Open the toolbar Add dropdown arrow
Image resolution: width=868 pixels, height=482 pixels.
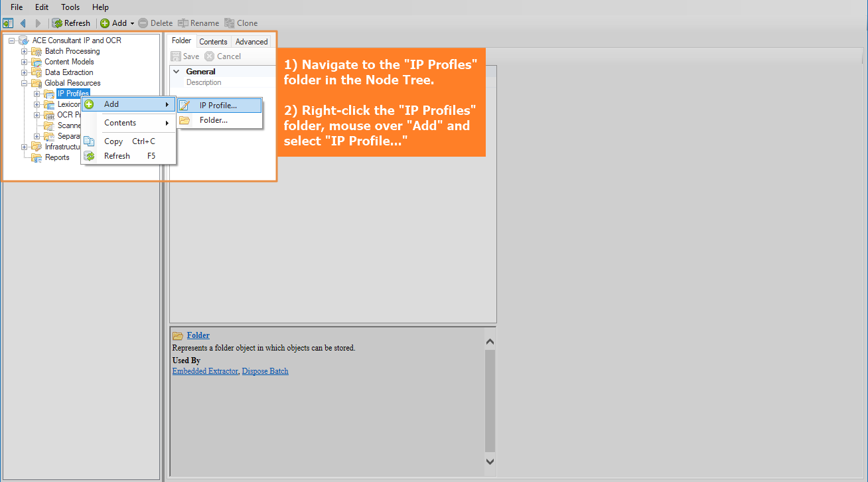(x=132, y=23)
